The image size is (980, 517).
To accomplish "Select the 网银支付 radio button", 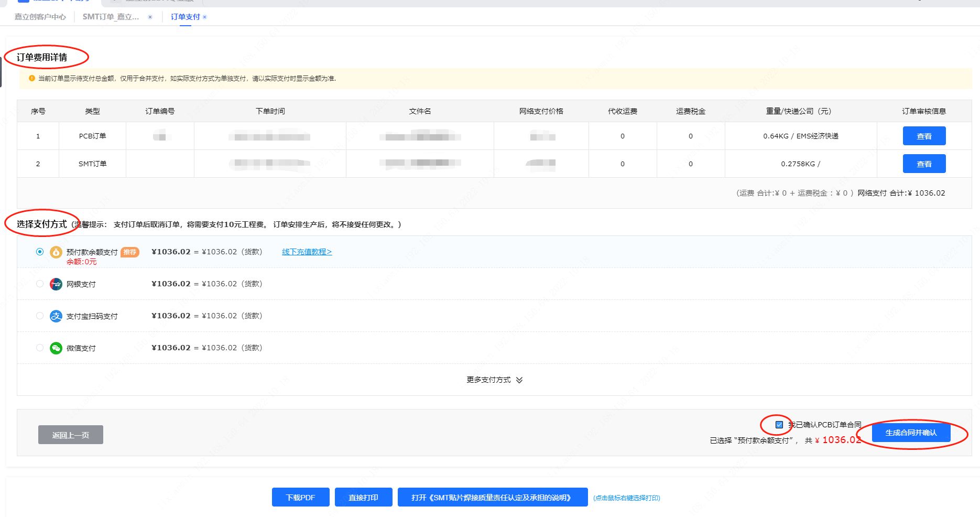I will [x=40, y=284].
